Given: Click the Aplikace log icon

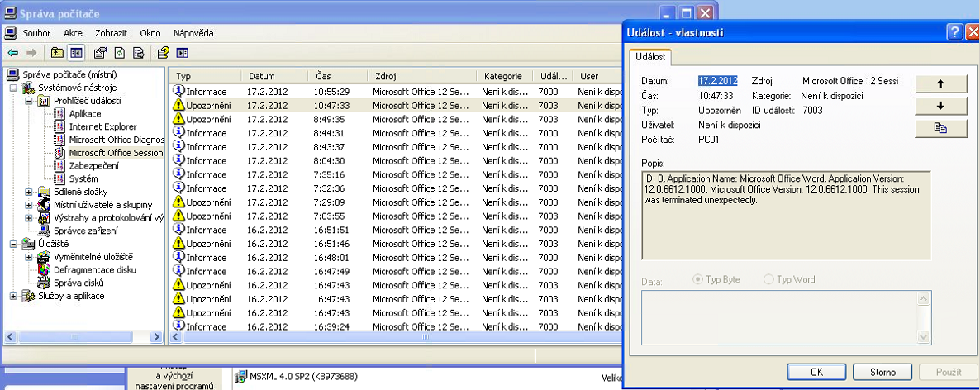Looking at the screenshot, I should [60, 114].
